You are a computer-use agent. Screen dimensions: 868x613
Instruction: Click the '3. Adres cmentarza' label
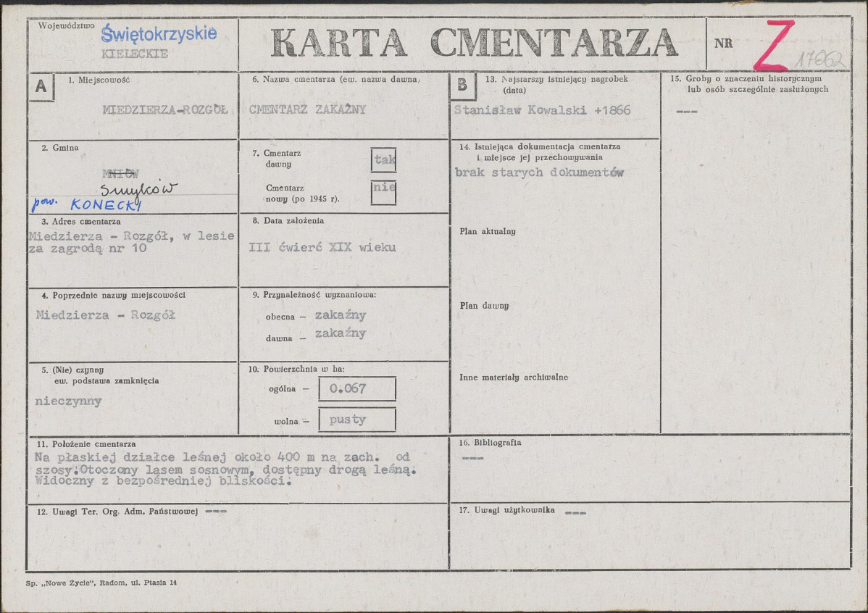(81, 222)
